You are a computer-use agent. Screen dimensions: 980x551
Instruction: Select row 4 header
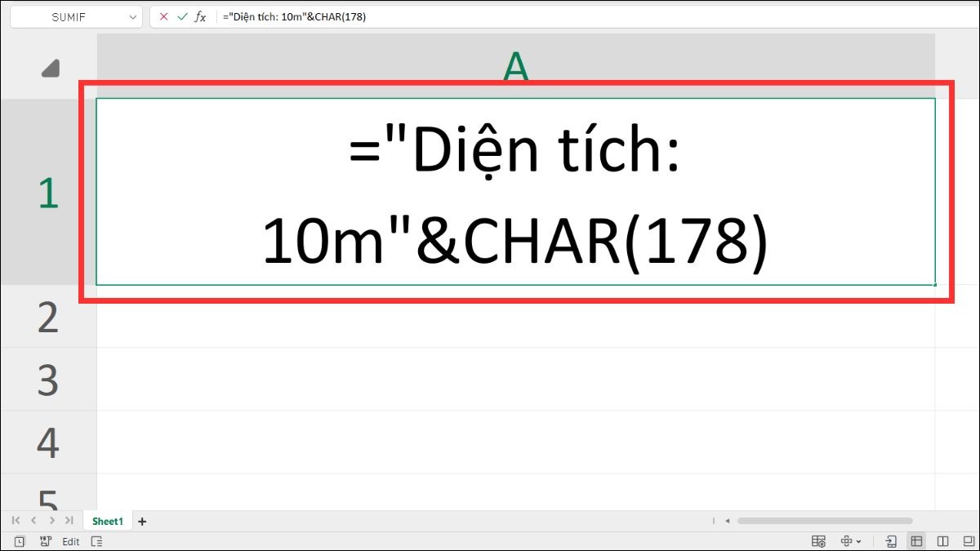(x=48, y=442)
